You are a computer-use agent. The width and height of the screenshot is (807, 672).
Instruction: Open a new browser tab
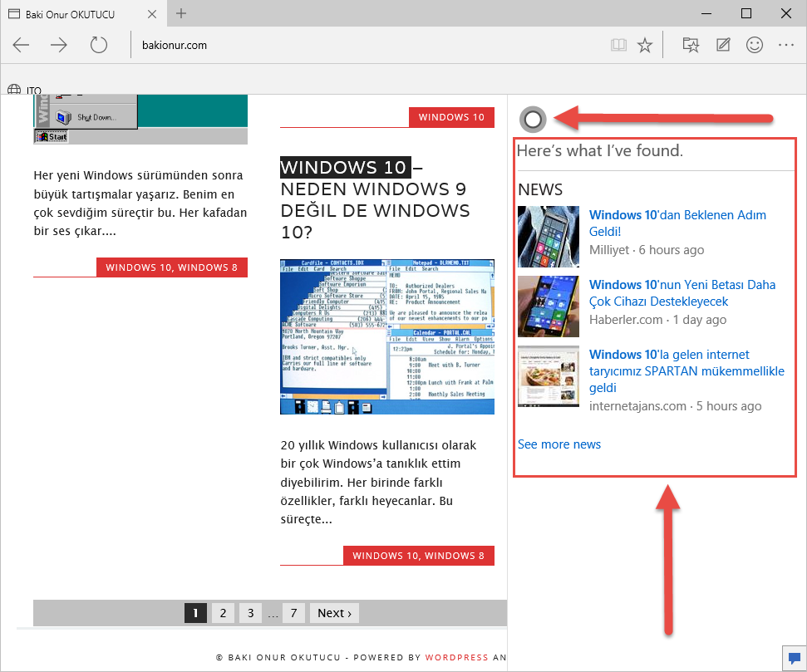tap(180, 13)
